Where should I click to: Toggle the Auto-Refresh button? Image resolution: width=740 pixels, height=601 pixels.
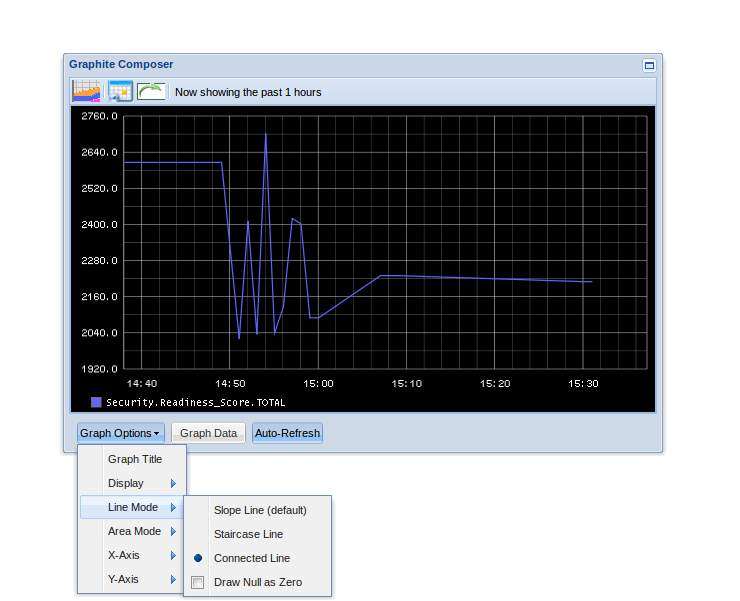coord(287,433)
